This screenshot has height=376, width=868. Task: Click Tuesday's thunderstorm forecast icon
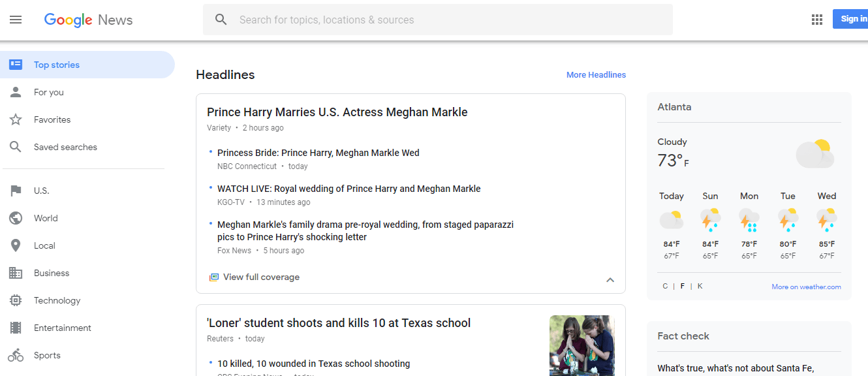(788, 220)
